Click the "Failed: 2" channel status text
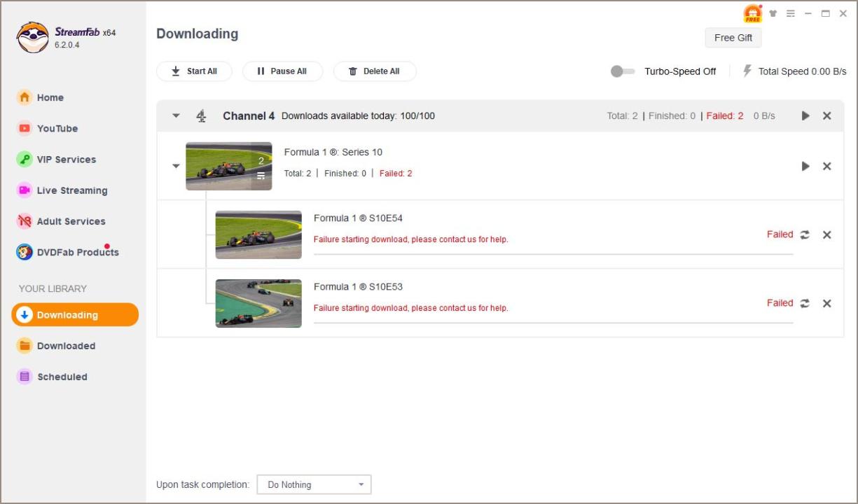This screenshot has width=858, height=504. click(725, 116)
